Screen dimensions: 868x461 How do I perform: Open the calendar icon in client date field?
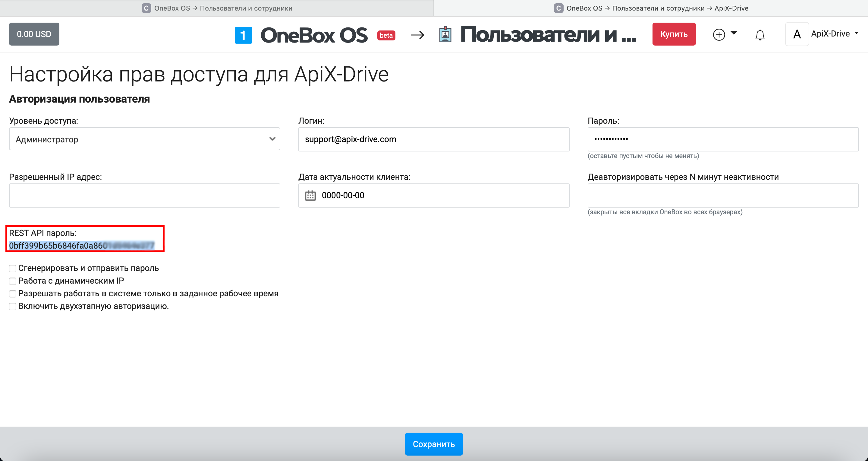pyautogui.click(x=310, y=196)
